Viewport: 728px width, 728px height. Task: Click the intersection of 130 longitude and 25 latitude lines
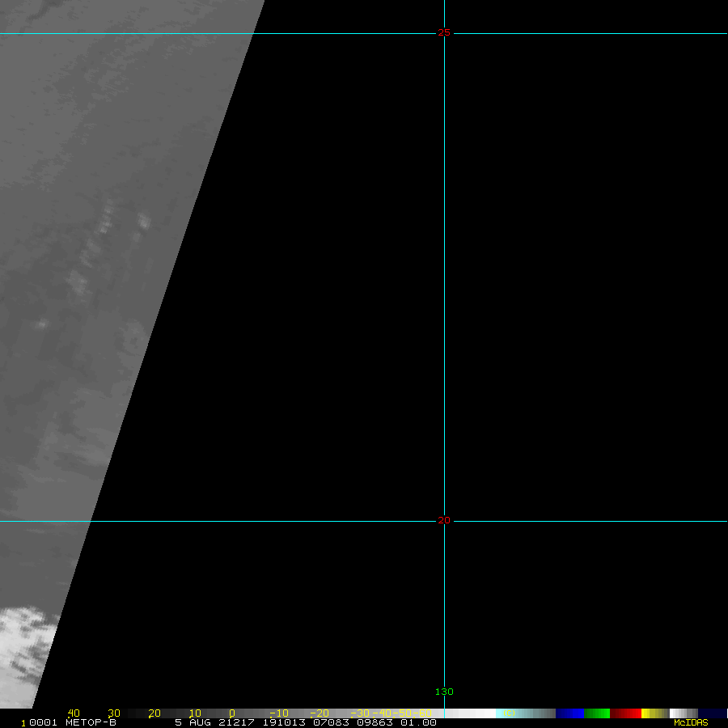click(x=444, y=33)
